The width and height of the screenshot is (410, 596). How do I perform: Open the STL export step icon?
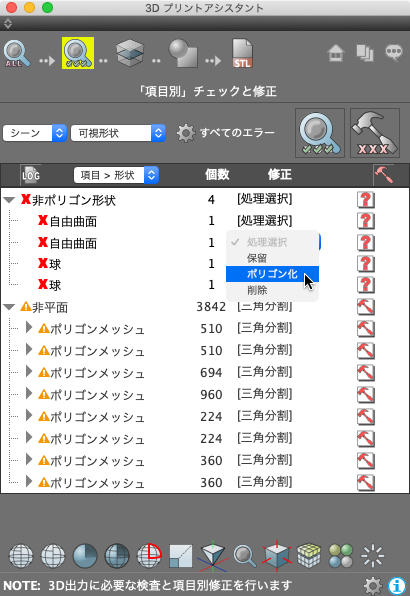coord(242,54)
